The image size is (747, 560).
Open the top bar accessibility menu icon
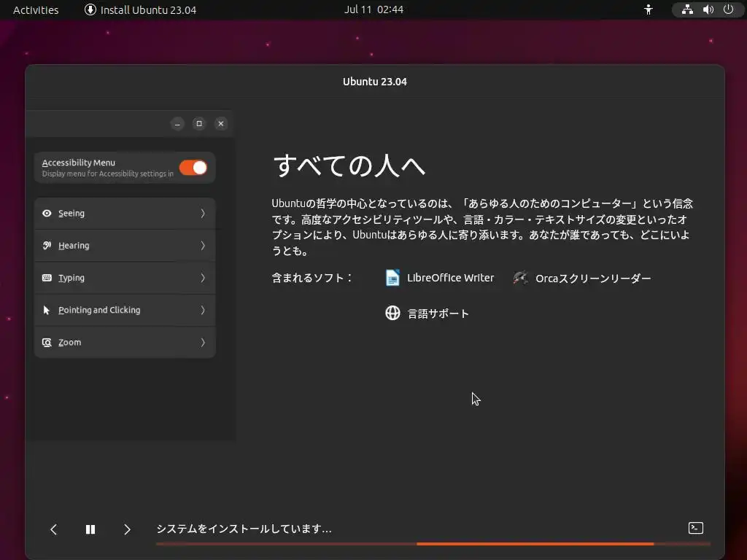649,9
